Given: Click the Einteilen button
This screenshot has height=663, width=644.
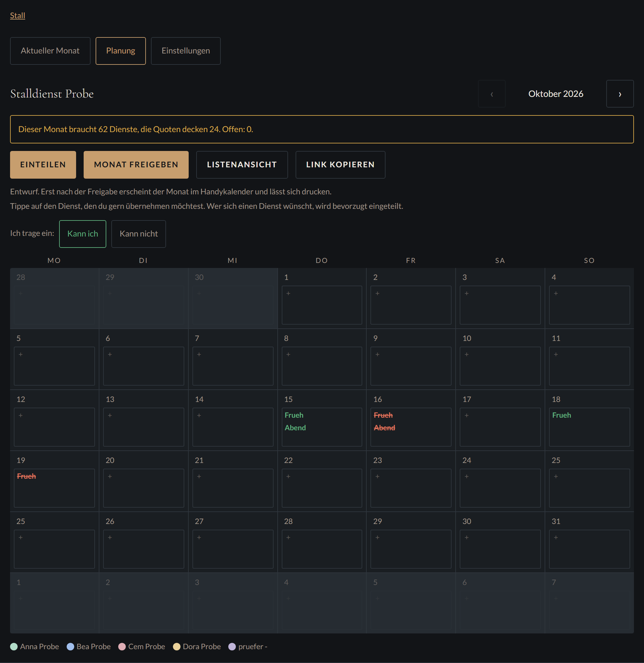Looking at the screenshot, I should tap(43, 165).
